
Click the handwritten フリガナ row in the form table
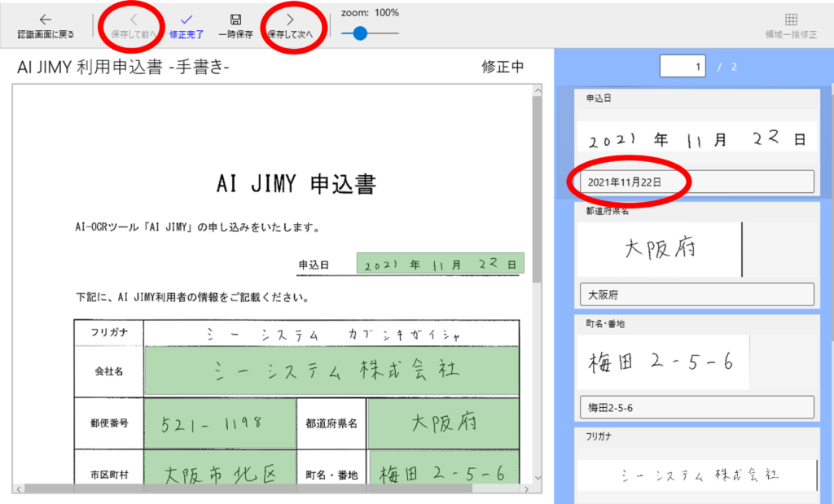[332, 335]
